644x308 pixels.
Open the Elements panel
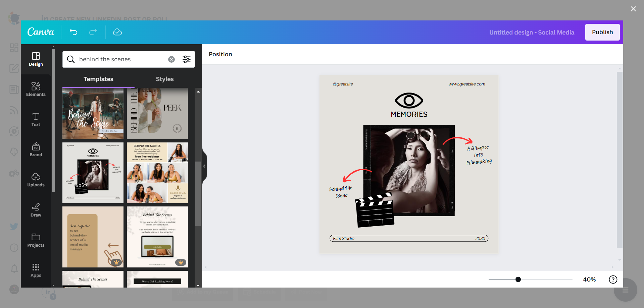pyautogui.click(x=36, y=89)
